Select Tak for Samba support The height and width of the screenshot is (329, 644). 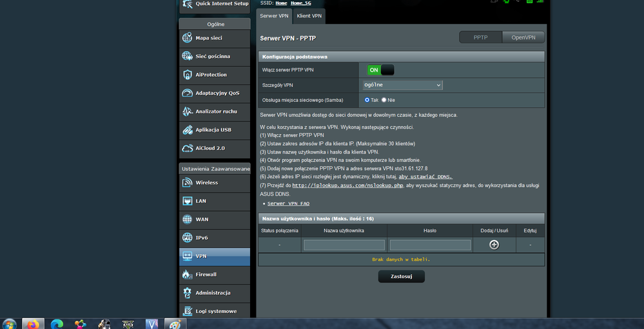pyautogui.click(x=367, y=100)
